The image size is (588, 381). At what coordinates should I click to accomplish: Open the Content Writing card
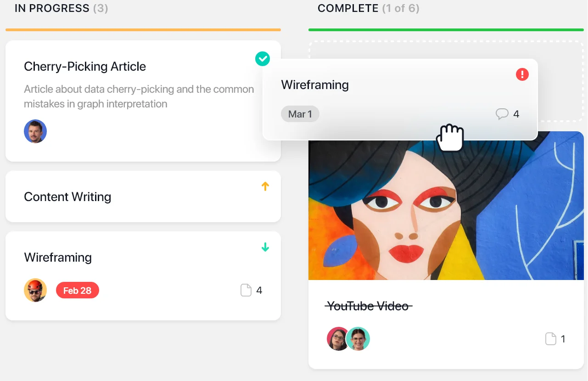coord(143,196)
